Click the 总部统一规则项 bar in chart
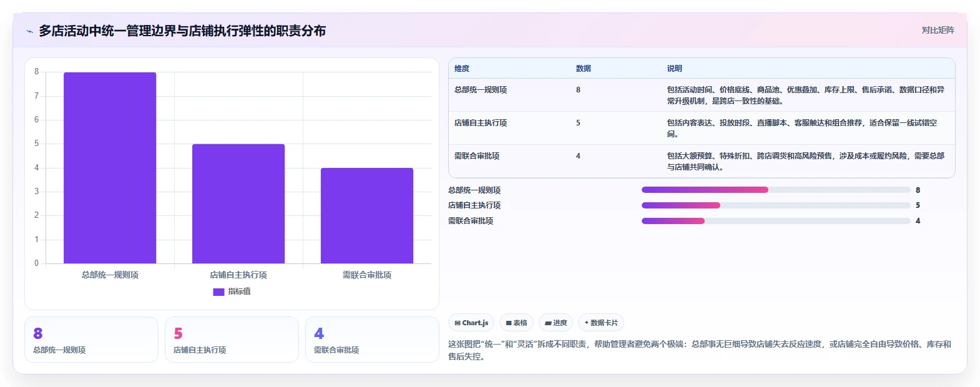This screenshot has height=387, width=980. [x=110, y=168]
